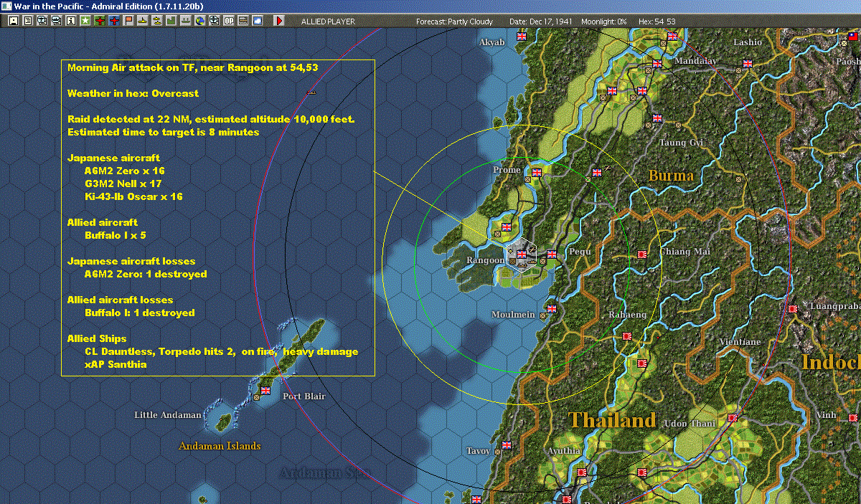The image size is (861, 504).
Task: Select the Japanese flag base at Vinh
Action: coord(852,418)
